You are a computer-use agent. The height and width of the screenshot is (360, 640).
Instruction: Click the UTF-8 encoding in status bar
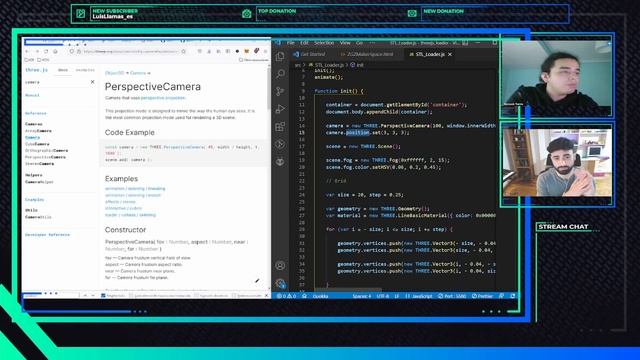383,296
